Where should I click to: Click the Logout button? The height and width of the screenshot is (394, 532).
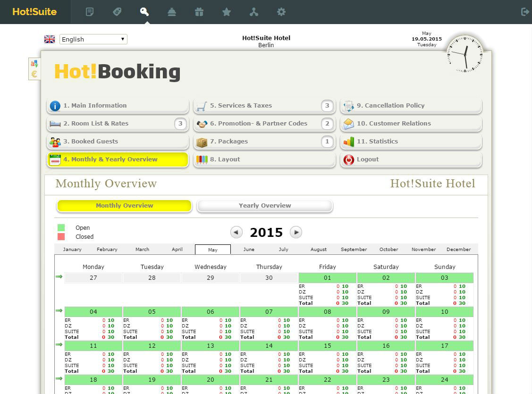[x=411, y=159]
